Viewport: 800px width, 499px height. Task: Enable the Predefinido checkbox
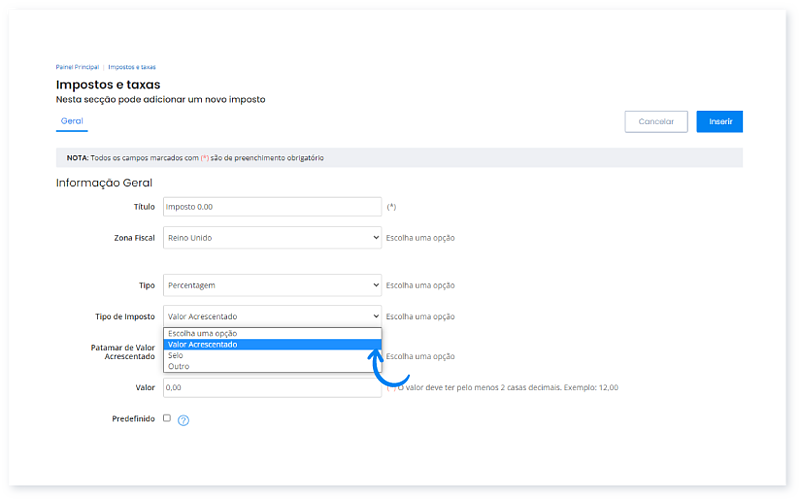click(x=167, y=418)
